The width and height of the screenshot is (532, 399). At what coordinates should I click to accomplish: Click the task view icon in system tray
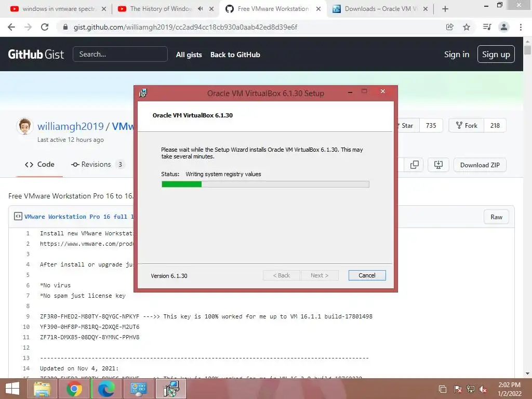443,389
